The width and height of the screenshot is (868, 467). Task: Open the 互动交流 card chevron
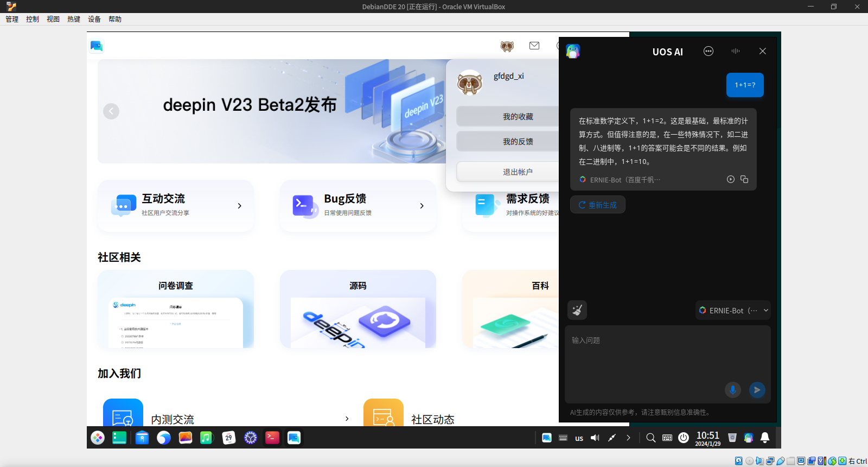point(239,206)
